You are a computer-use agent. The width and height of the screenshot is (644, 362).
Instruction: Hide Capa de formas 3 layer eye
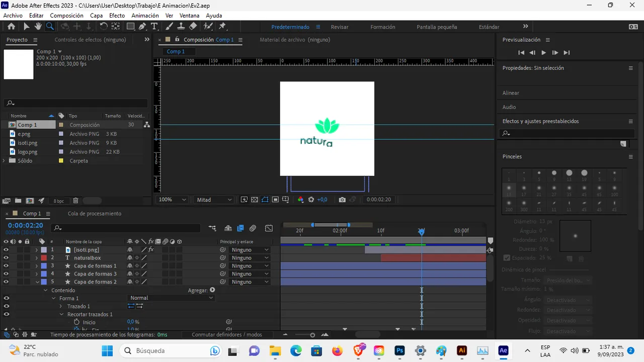click(x=6, y=274)
